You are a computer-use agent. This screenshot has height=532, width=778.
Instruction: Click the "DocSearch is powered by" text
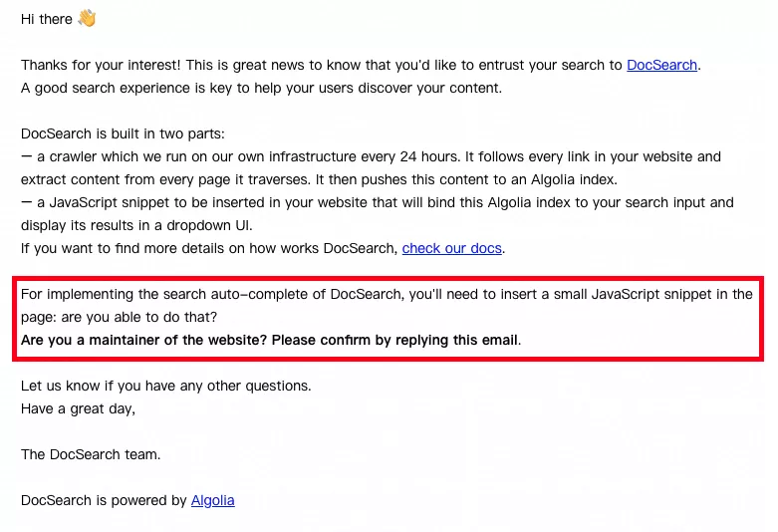(104, 500)
